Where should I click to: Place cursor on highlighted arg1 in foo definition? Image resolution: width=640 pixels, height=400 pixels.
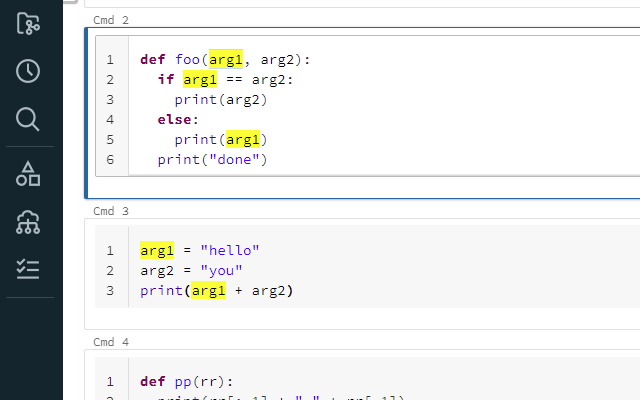tap(226, 60)
